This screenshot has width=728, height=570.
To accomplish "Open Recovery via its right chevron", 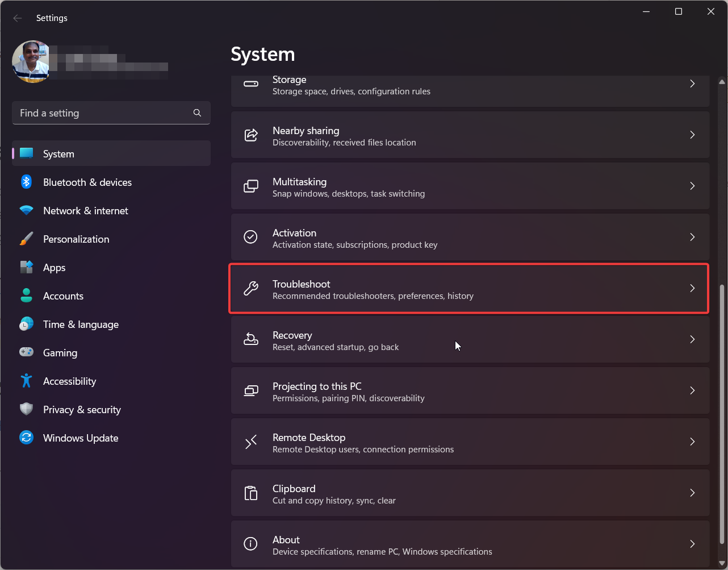I will (x=692, y=339).
